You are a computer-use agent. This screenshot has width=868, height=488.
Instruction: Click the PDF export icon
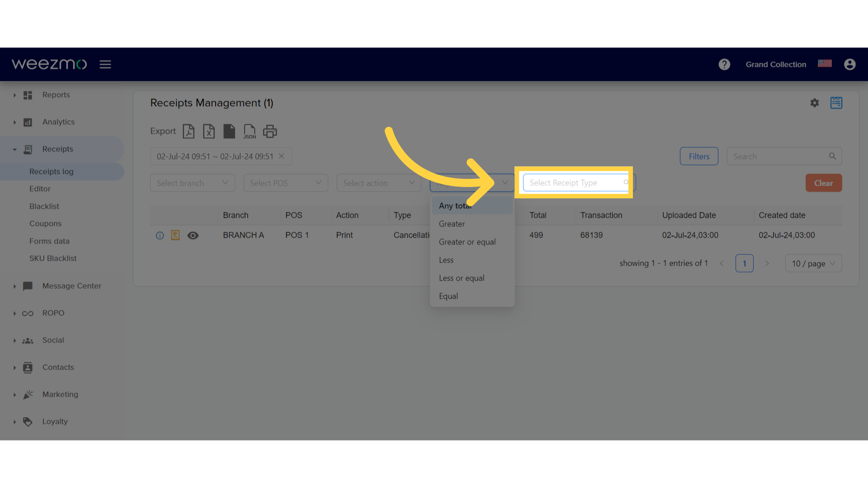point(189,131)
